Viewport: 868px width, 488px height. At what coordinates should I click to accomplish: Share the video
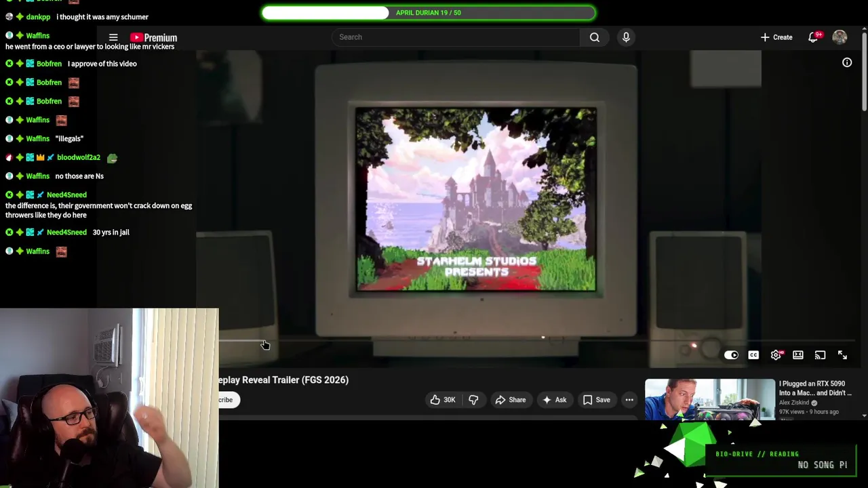510,400
